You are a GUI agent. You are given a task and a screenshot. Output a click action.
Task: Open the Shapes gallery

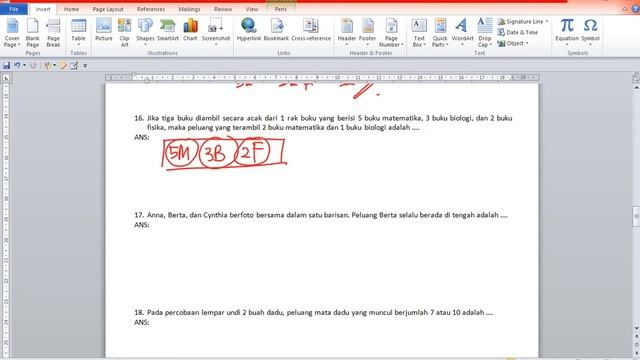(145, 32)
